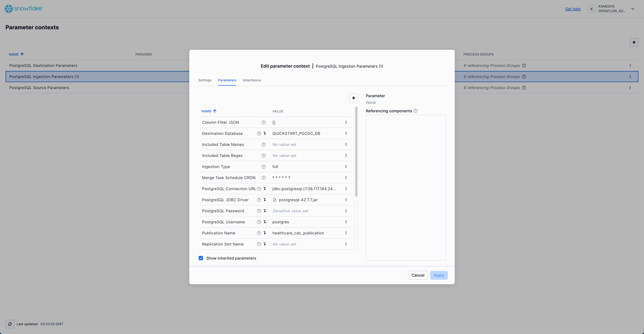Viewport: 644px width, 334px height.
Task: Click help icon for Merge Task Schedule CRON
Action: click(x=264, y=178)
